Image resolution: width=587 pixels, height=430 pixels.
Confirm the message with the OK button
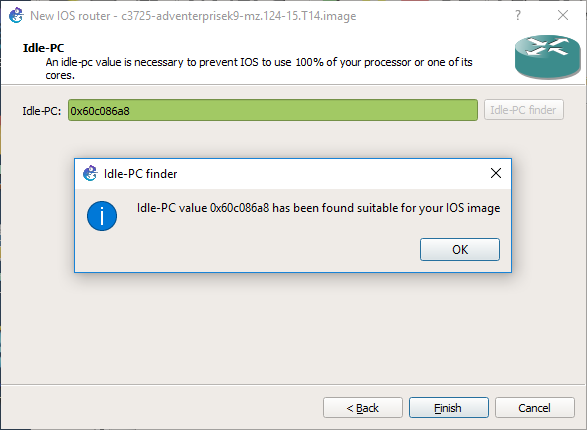click(x=460, y=250)
